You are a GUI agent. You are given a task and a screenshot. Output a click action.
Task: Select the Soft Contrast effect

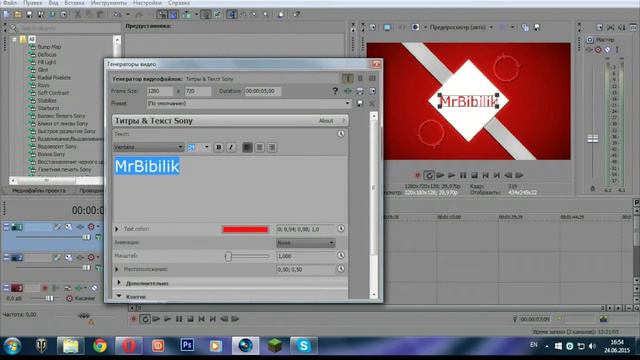tap(53, 93)
